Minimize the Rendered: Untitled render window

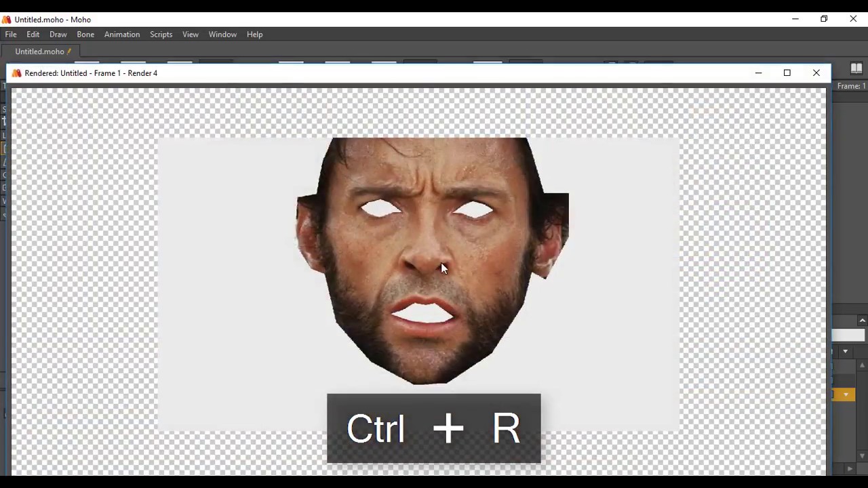pos(758,73)
